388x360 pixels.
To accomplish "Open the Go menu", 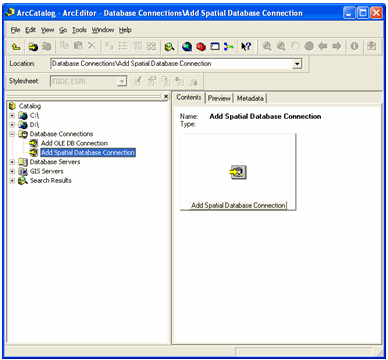I will click(x=63, y=30).
